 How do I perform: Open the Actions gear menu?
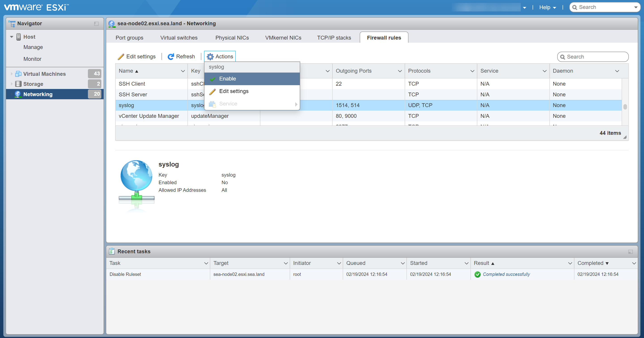220,56
